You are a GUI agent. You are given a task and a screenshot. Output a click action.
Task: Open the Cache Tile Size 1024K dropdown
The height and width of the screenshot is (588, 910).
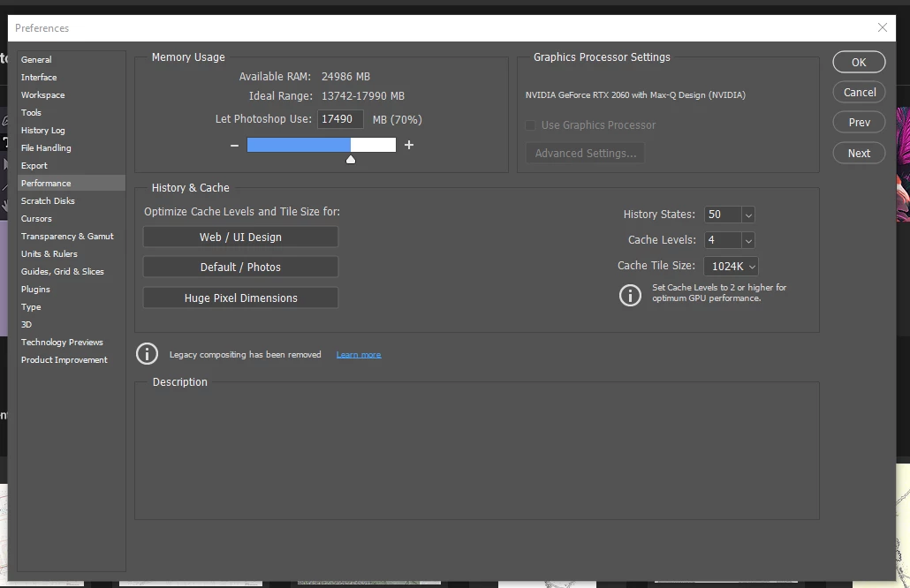pyautogui.click(x=732, y=266)
